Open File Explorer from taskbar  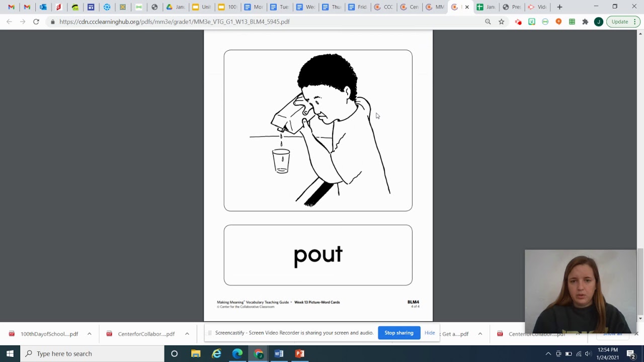pyautogui.click(x=196, y=353)
